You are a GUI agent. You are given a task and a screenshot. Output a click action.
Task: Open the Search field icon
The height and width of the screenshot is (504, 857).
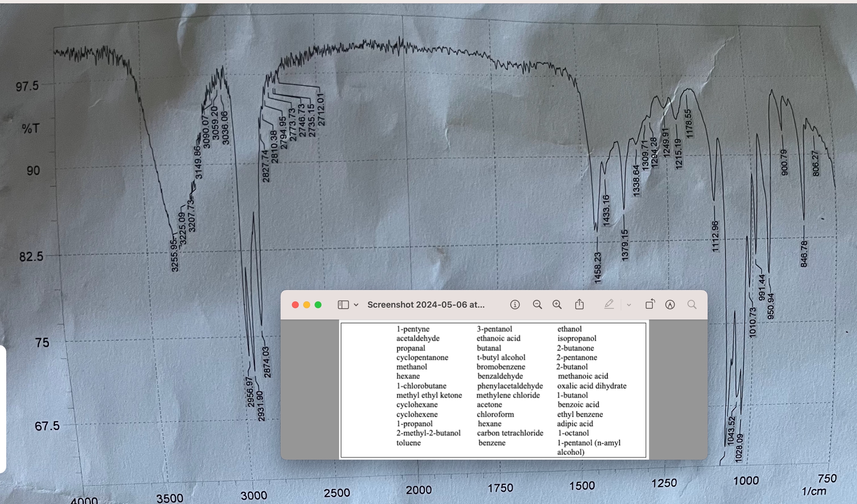click(692, 305)
